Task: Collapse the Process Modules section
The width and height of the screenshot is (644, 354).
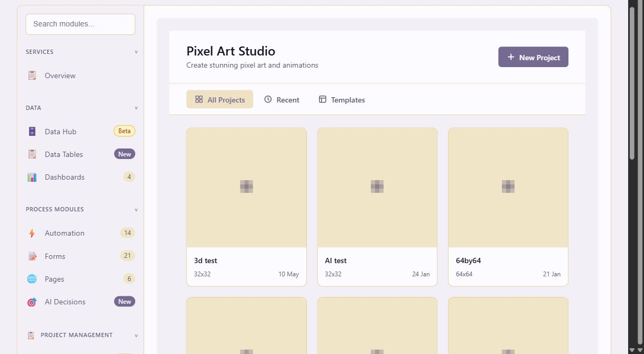Action: (136, 209)
